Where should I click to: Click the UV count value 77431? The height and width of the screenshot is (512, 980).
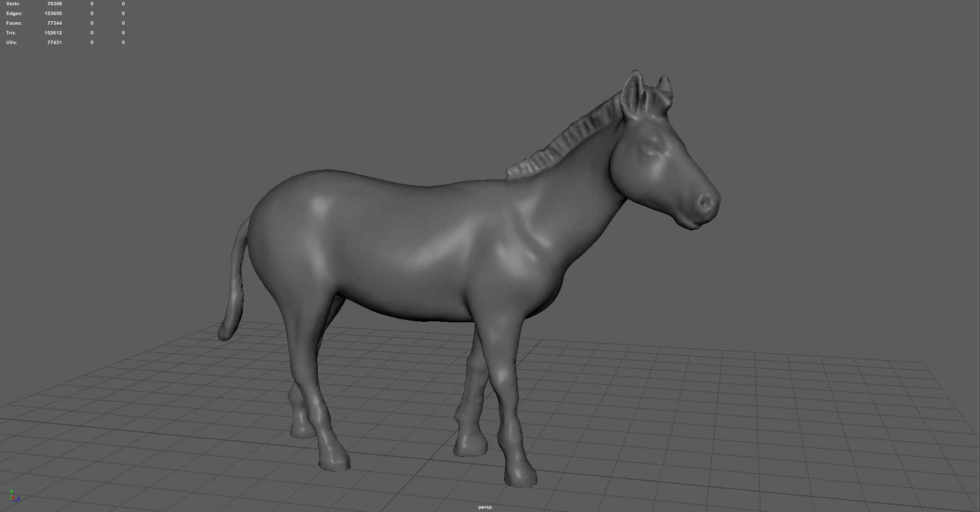click(x=55, y=43)
